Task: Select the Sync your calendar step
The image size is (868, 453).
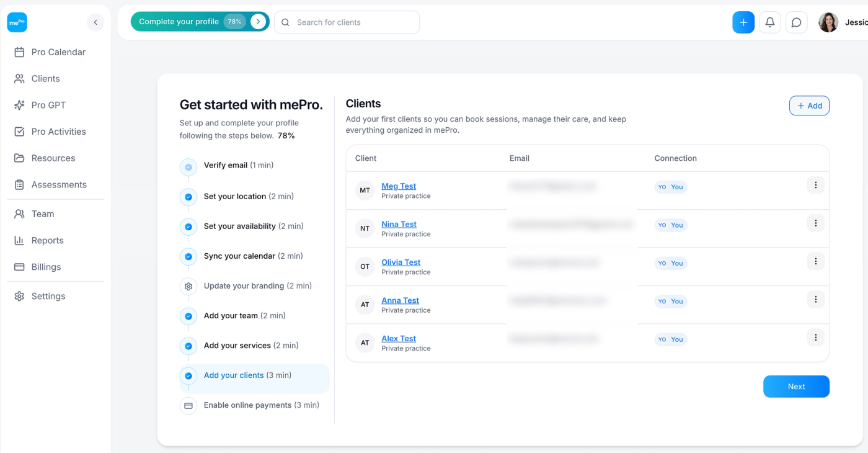Action: pos(254,256)
